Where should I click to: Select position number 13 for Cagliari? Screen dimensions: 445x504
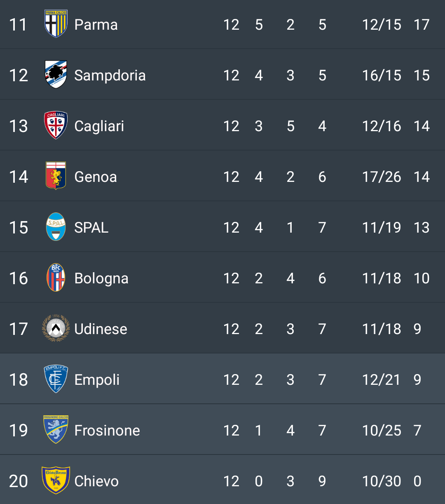pos(19,126)
